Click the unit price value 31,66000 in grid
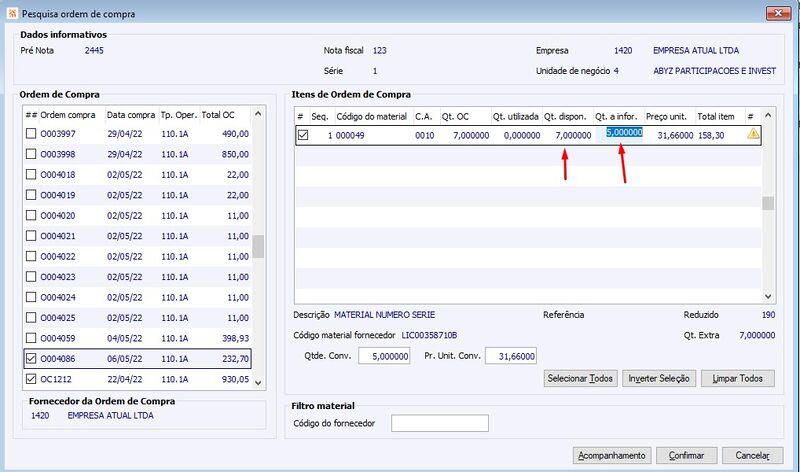800x472 pixels. coord(676,135)
